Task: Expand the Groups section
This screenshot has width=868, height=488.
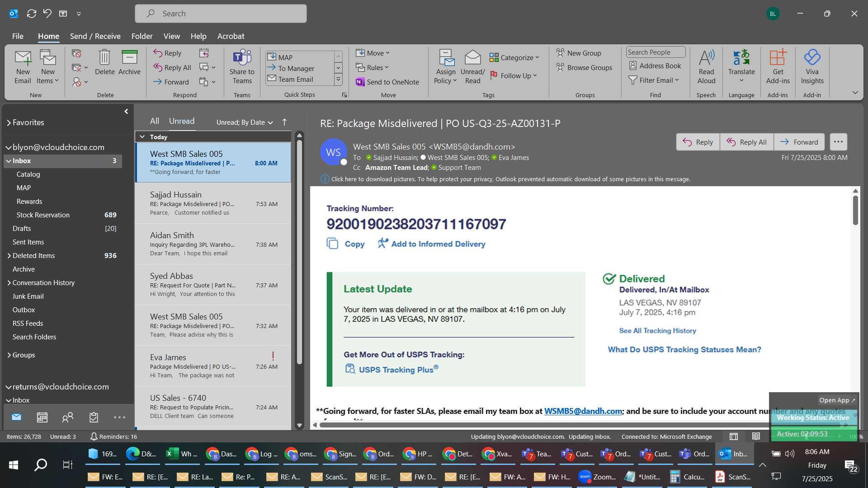Action: pyautogui.click(x=9, y=355)
